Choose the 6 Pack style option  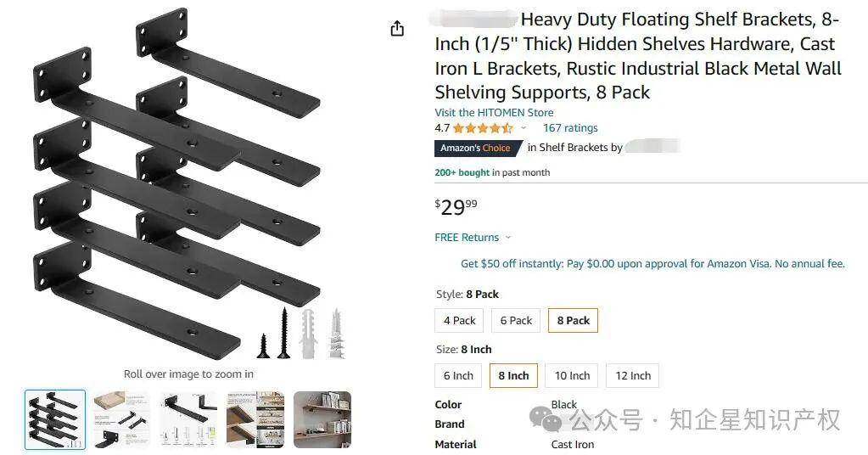pyautogui.click(x=516, y=321)
